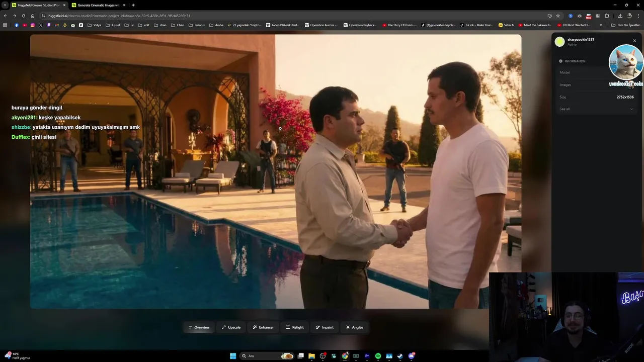Screen dimensions: 644x362
Task: Open the Enhancer tool
Action: click(263, 327)
